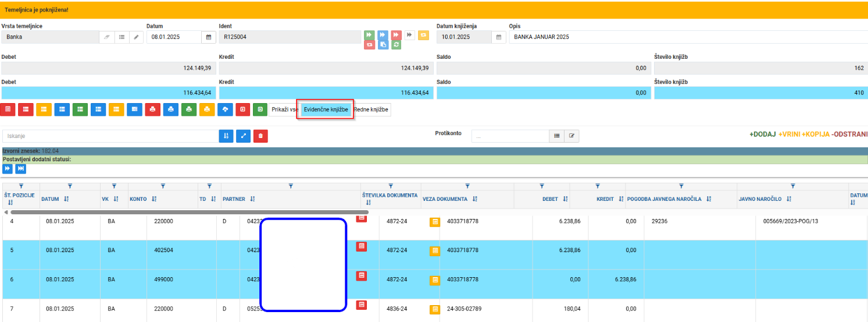Screen dimensions: 868x322
Task: Click the PARTNER column header
Action: [x=235, y=199]
